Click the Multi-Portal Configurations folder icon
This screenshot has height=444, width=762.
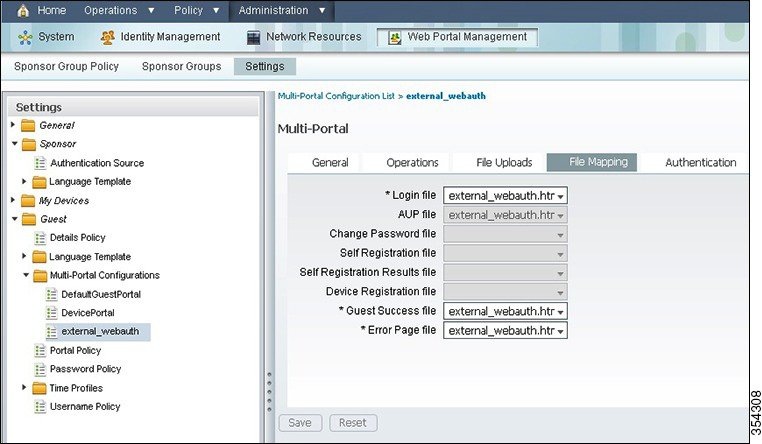point(40,275)
